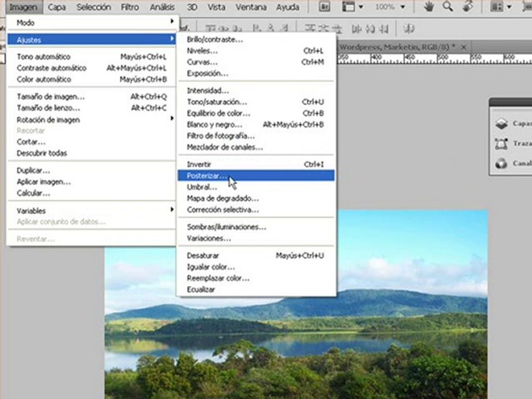Choose Cortar from Imagen menu
Screen dimensions: 532x399
coord(91,142)
